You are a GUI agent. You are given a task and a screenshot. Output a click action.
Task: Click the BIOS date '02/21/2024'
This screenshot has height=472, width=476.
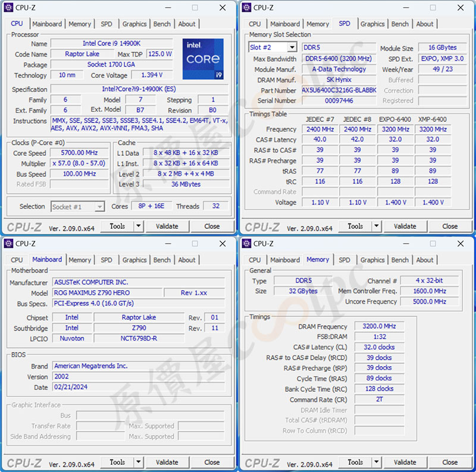coord(139,387)
